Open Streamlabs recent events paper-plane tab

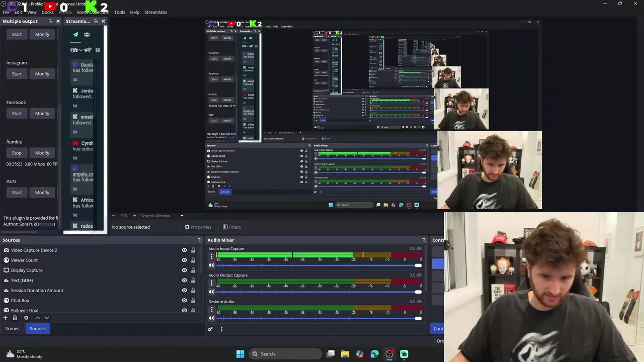tap(75, 35)
